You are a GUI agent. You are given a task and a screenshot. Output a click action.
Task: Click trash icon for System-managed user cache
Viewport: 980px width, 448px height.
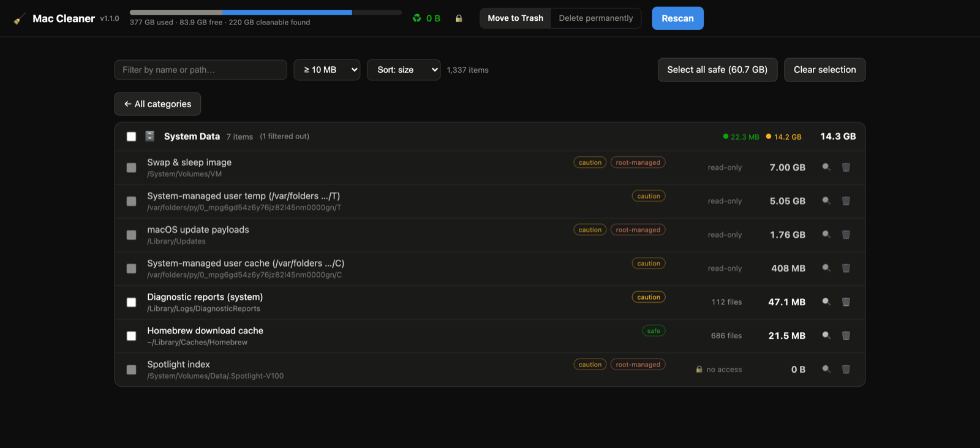click(846, 268)
